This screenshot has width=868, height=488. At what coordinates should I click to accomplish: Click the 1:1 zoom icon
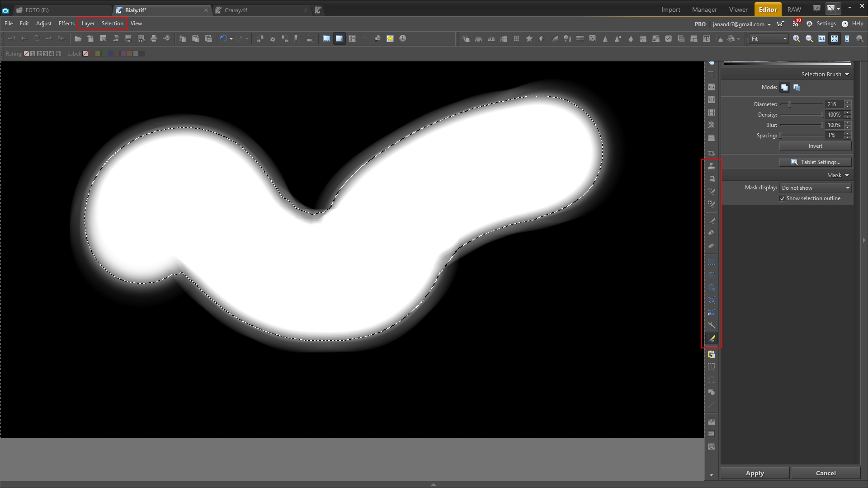click(822, 39)
